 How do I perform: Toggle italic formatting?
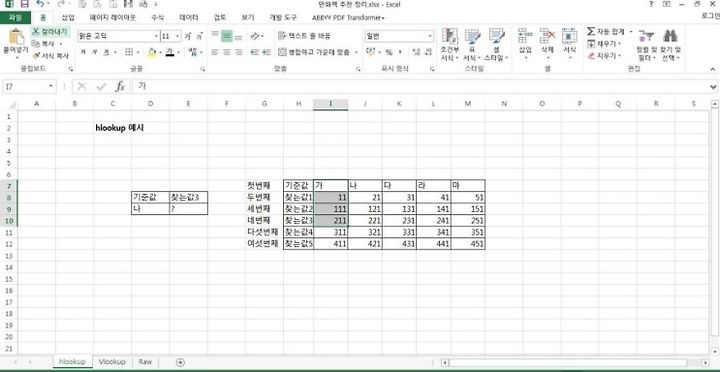[x=95, y=52]
